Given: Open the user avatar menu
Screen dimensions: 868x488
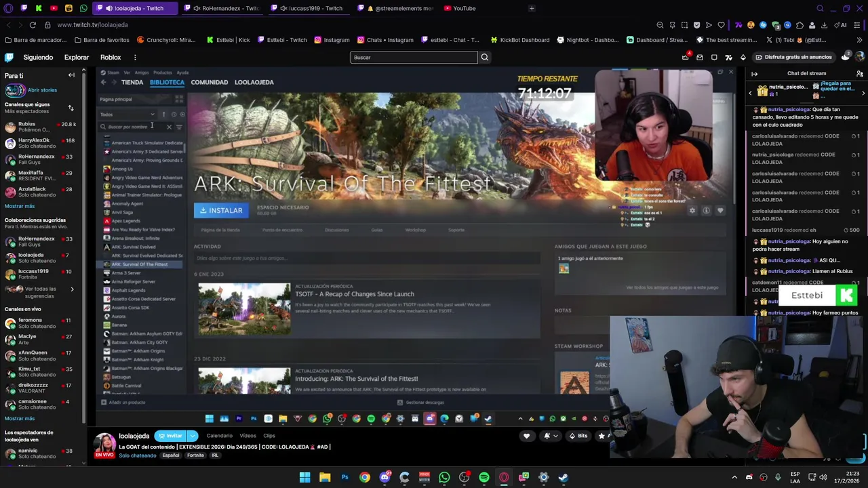Looking at the screenshot, I should click(x=859, y=58).
